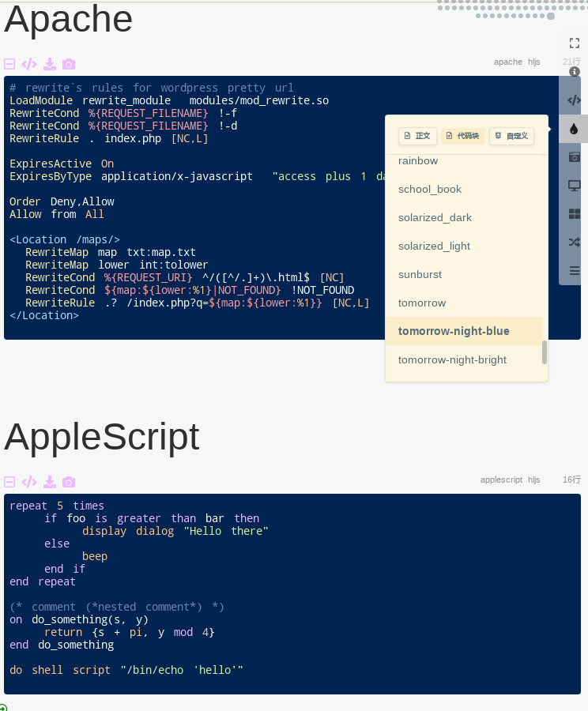Open the sidebar code language icon
This screenshot has width=588, height=711.
(x=574, y=100)
